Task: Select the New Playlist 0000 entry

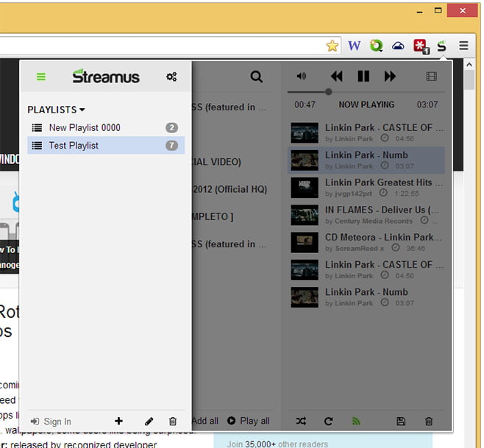Action: [x=84, y=128]
